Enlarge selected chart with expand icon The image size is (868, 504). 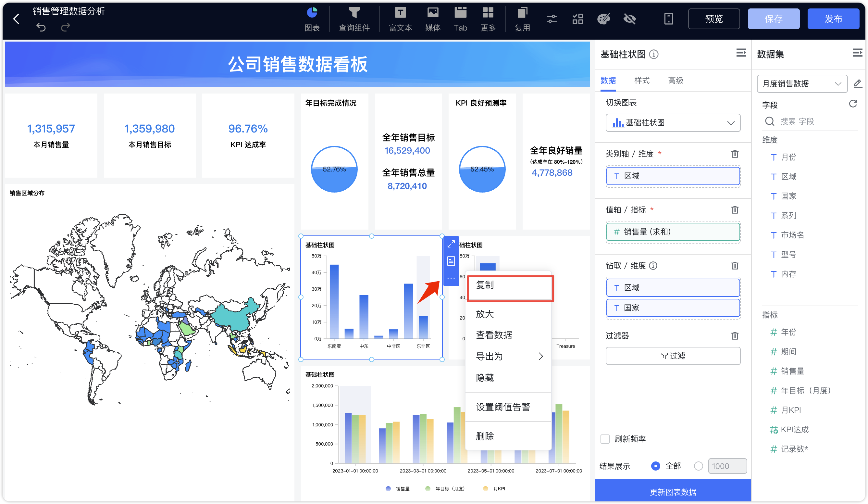click(x=451, y=244)
